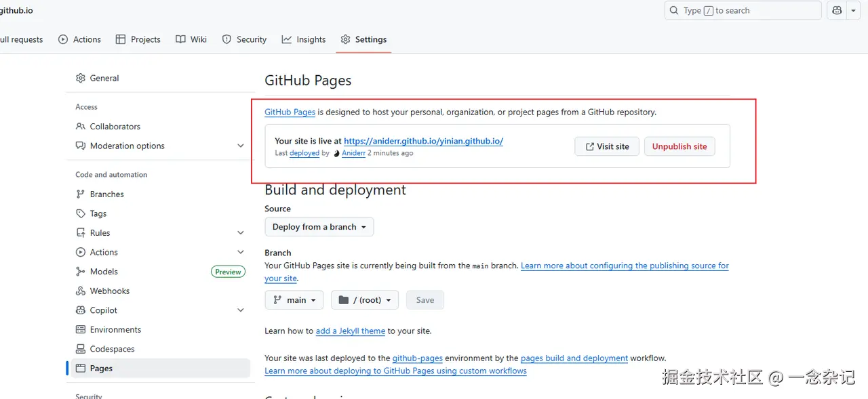Open Branches in sidebar
The image size is (868, 399).
click(160, 194)
